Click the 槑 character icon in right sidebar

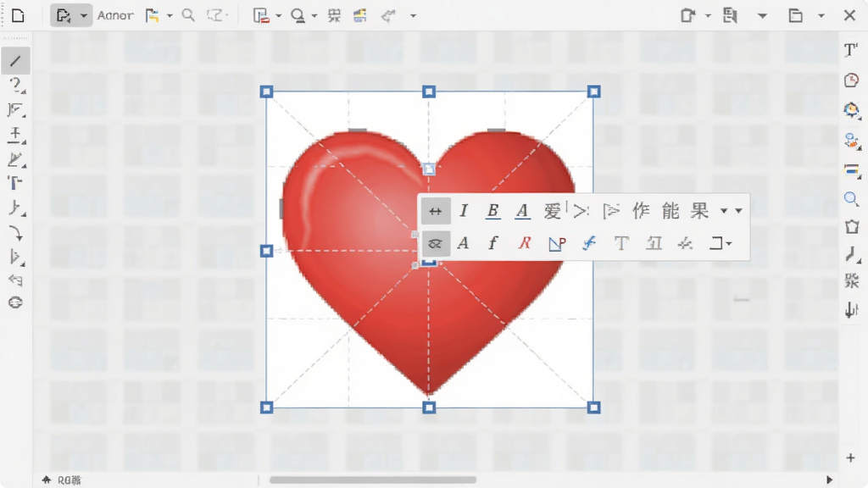point(851,280)
